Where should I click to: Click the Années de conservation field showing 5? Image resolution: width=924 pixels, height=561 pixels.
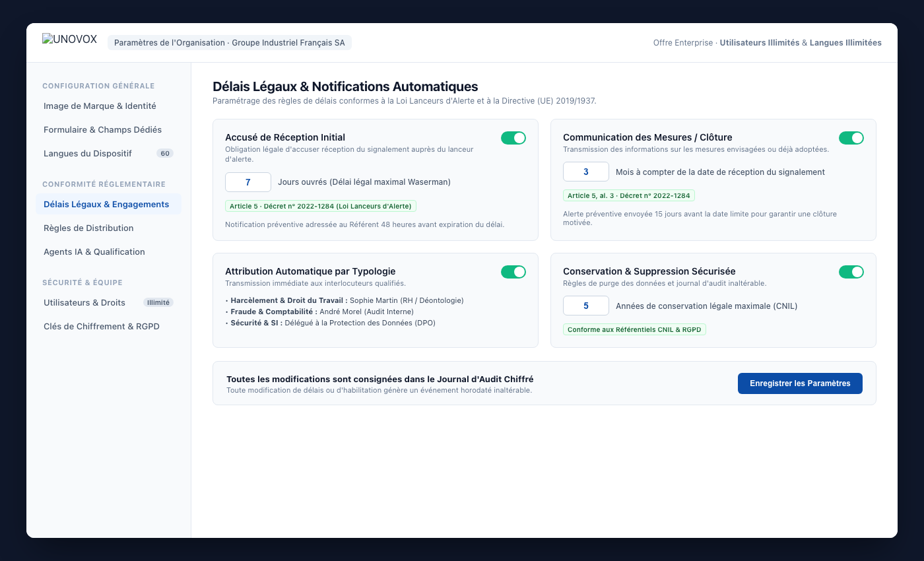(586, 306)
